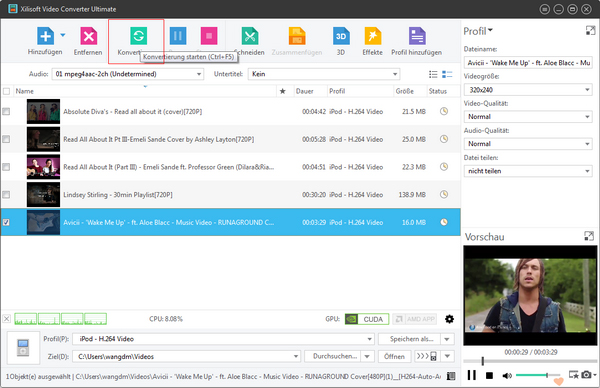
Task: Expand the Profil panel maximize icon
Action: [590, 31]
